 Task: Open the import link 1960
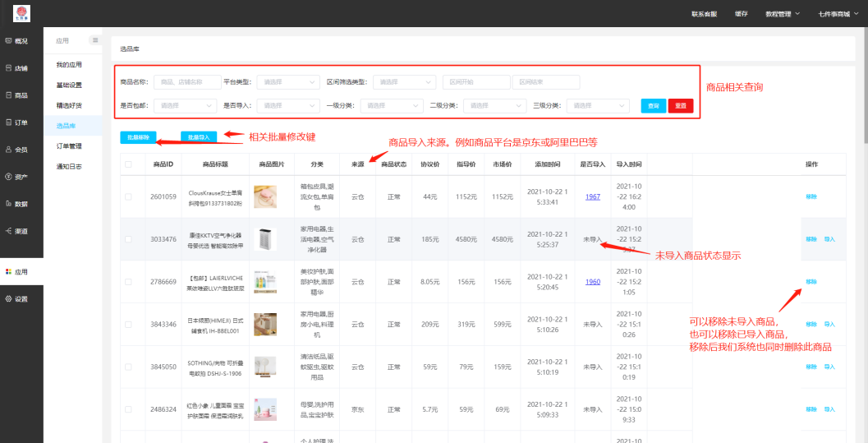coord(593,282)
